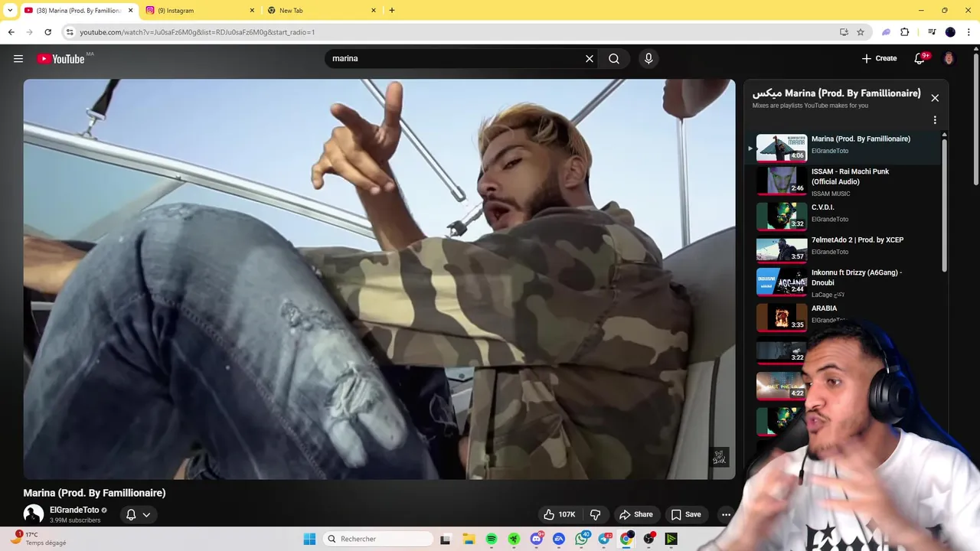Open WhatsApp from taskbar
The image size is (980, 551).
tap(582, 539)
